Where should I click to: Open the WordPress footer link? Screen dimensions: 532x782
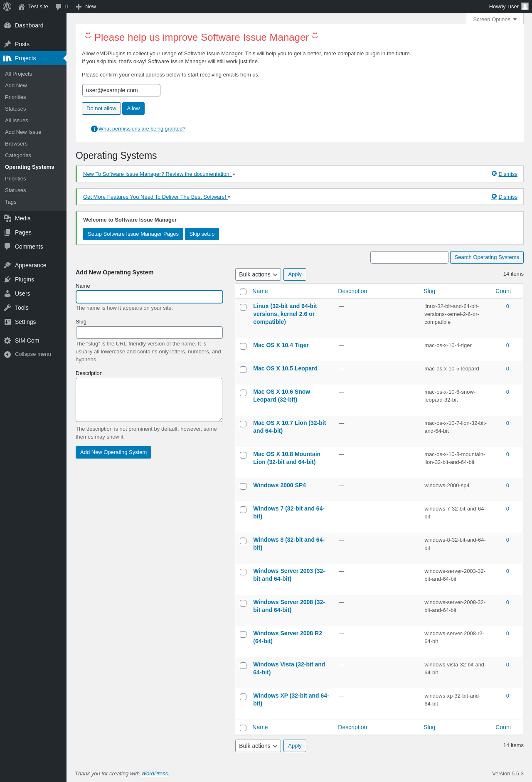[x=154, y=774]
